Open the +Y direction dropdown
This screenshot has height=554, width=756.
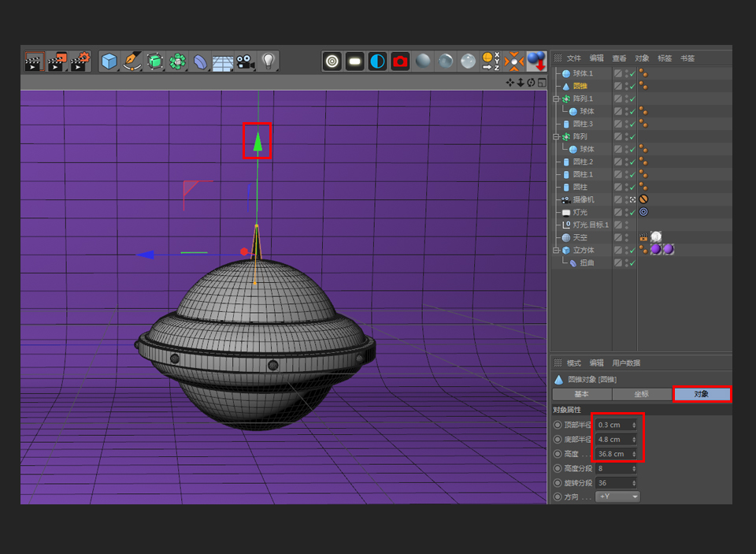pyautogui.click(x=617, y=496)
